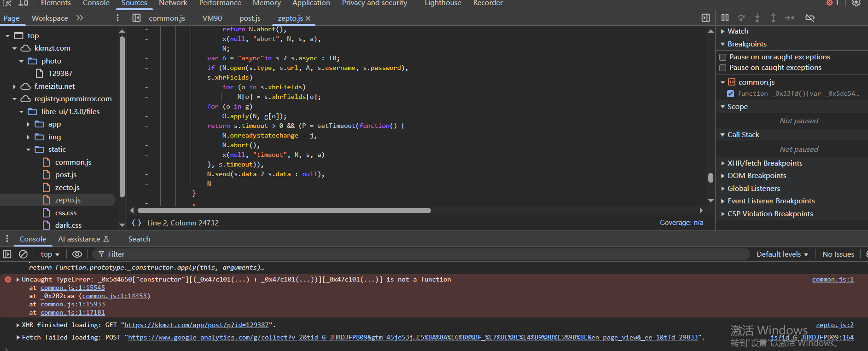Screen dimensions: 868x351
Task: Click the deactivate breakpoints icon
Action: click(810, 18)
